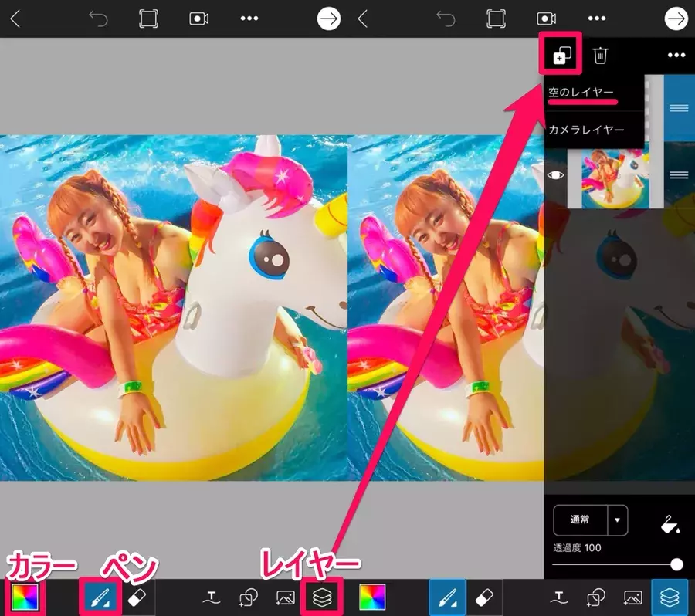Open the layers panel from left bottom toolbar
This screenshot has height=616, width=695.
(x=320, y=597)
